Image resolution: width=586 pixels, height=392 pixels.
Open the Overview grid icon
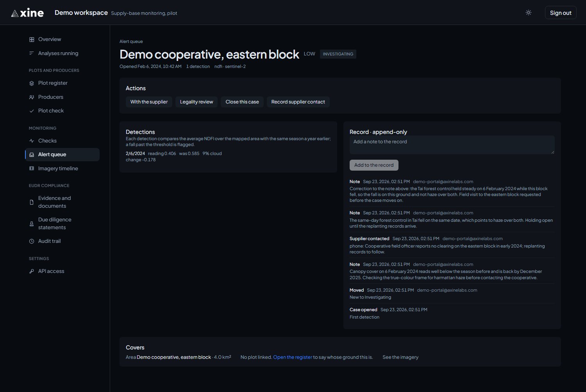point(32,39)
